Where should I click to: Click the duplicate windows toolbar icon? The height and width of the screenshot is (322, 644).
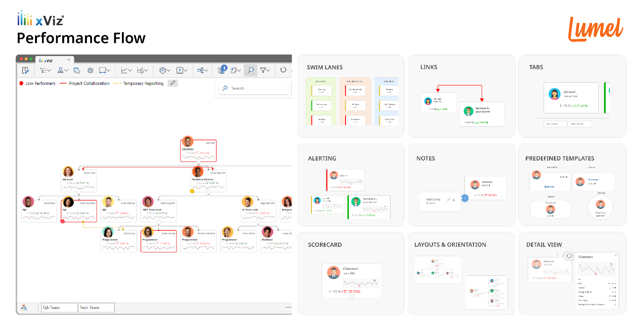(76, 70)
